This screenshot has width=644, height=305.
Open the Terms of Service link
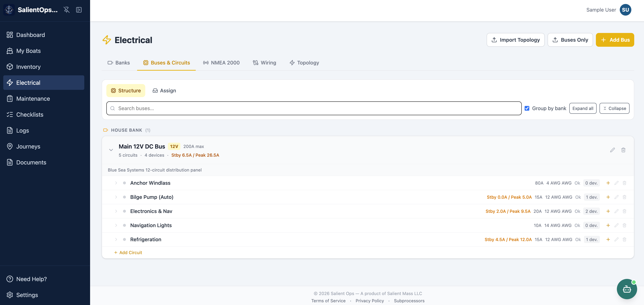pos(328,301)
